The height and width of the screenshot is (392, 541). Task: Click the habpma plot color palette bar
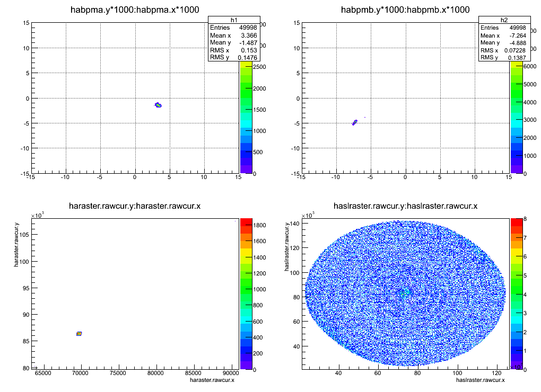pos(246,117)
